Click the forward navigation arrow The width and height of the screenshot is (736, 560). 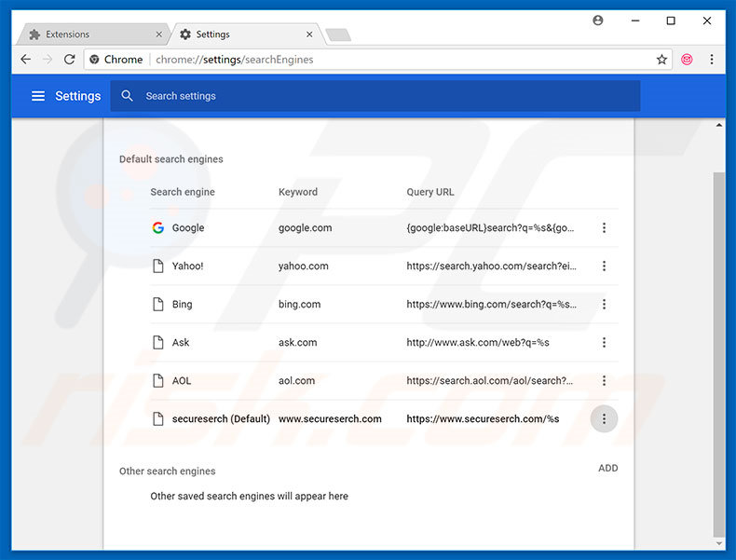coord(48,59)
